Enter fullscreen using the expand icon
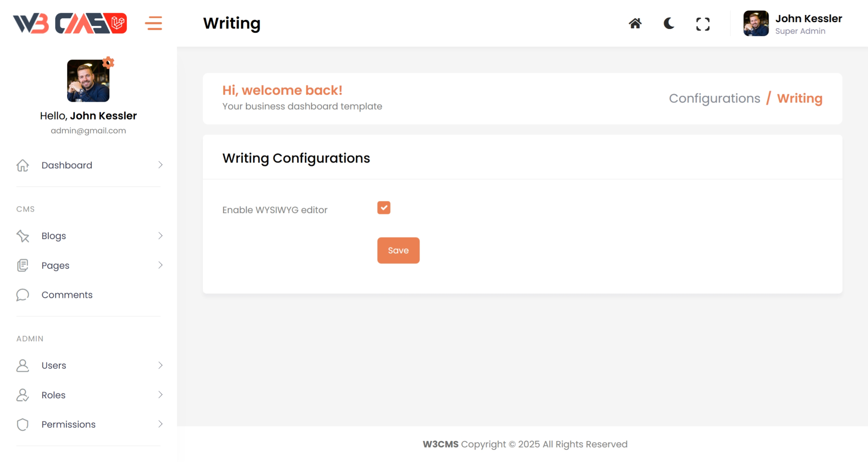This screenshot has width=868, height=462. [703, 24]
